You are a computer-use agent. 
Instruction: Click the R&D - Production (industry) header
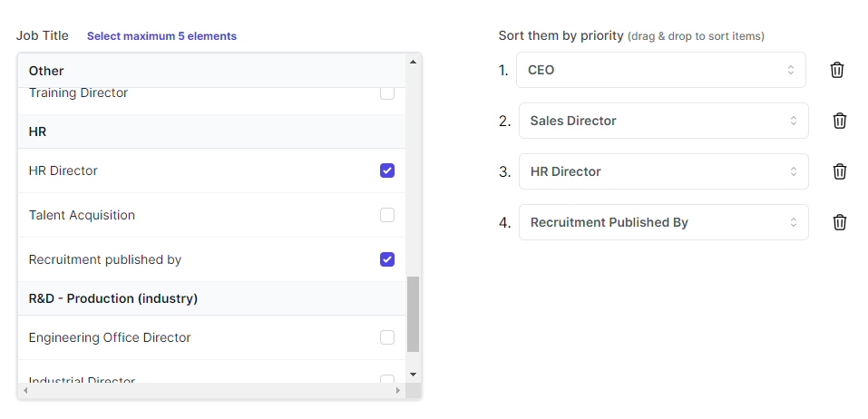pyautogui.click(x=113, y=298)
